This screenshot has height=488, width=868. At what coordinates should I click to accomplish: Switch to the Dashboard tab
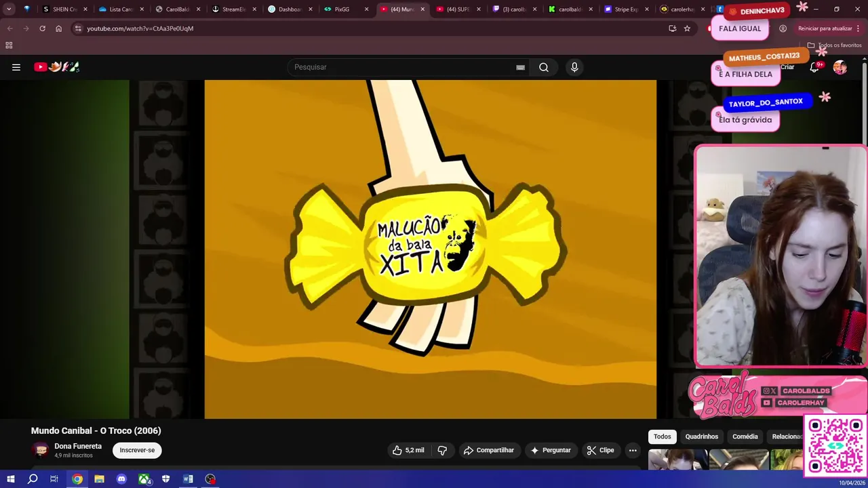(290, 9)
